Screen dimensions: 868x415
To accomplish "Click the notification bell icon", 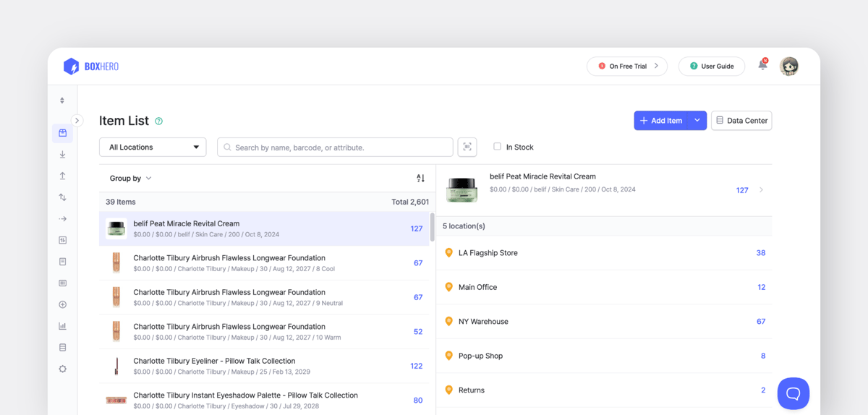I will 762,65.
